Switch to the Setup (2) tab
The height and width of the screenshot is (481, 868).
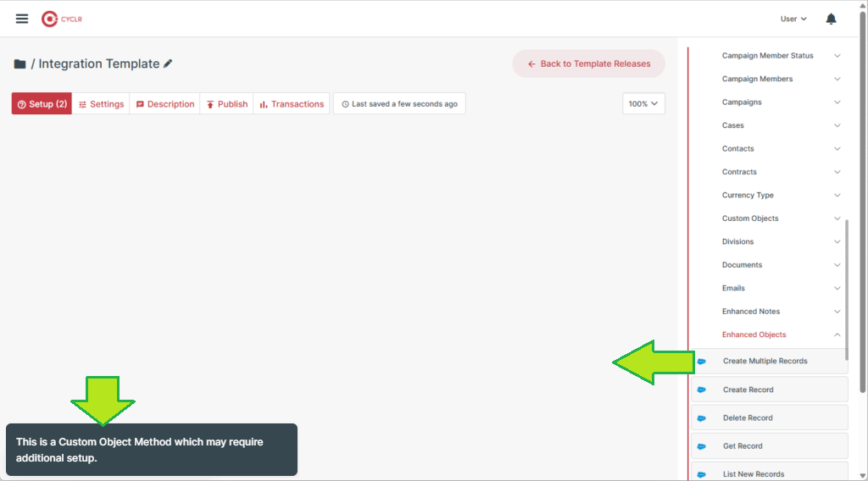click(42, 104)
